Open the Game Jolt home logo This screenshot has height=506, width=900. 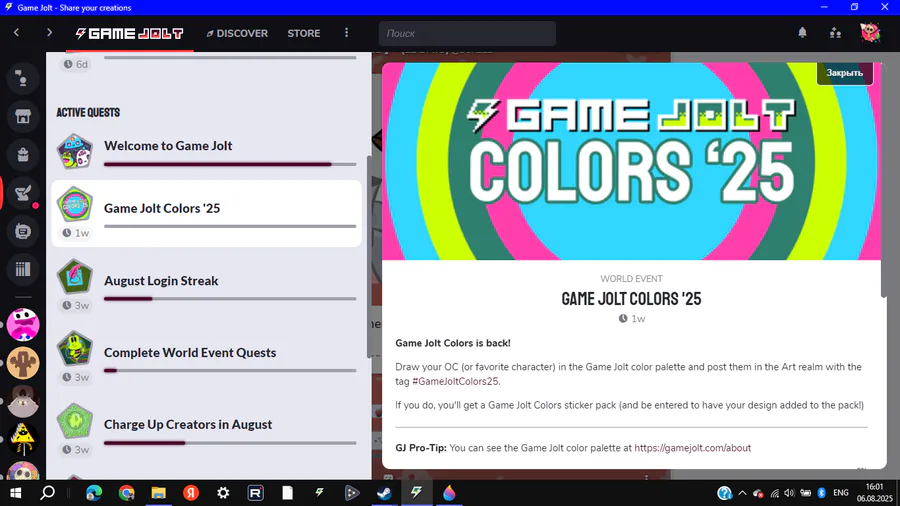coord(130,33)
